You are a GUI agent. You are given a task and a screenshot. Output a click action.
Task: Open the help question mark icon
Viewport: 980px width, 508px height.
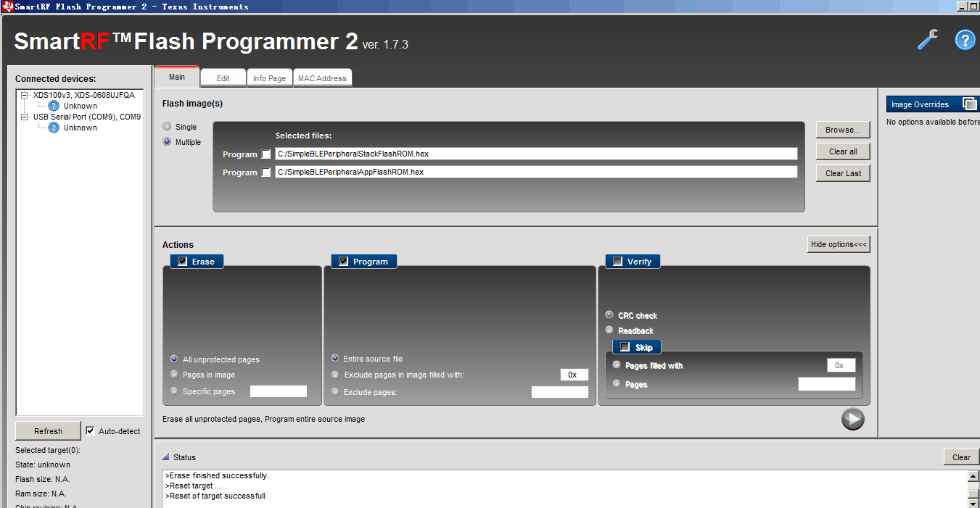coord(965,40)
